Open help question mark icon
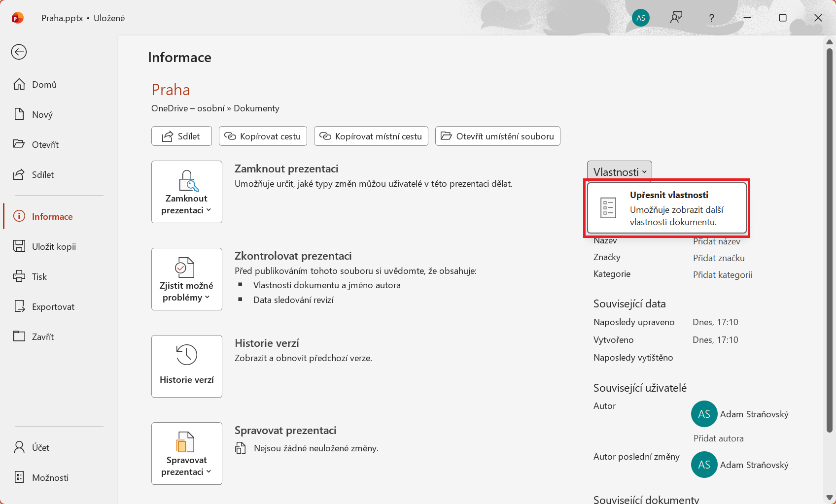The image size is (836, 504). click(711, 18)
